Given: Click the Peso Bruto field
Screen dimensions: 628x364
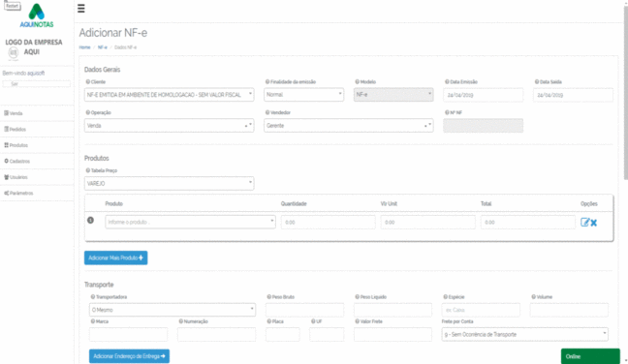Looking at the screenshot, I should [x=304, y=310].
